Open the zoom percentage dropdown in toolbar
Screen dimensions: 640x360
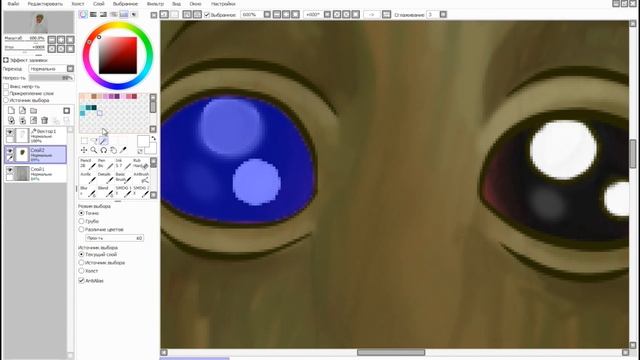tap(267, 15)
